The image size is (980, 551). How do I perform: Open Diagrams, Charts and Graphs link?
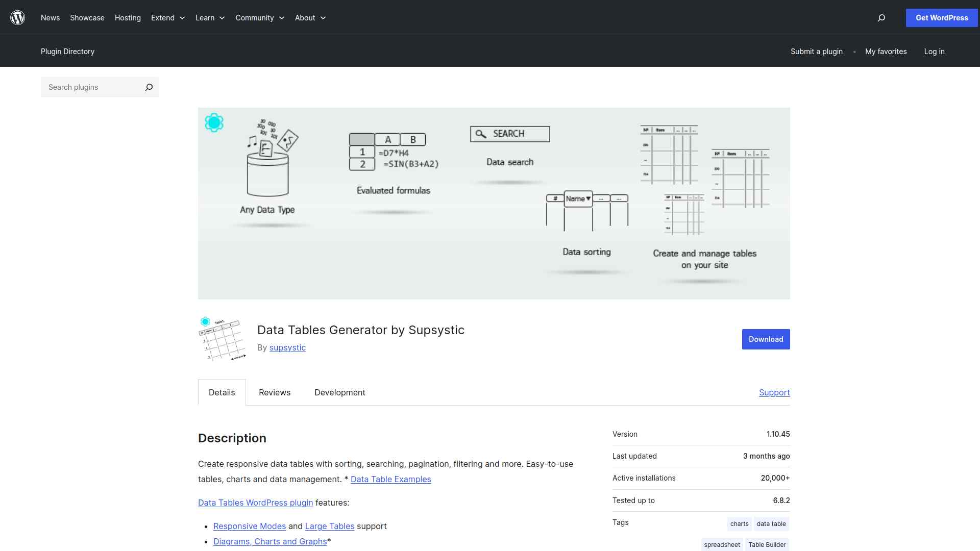(x=270, y=541)
